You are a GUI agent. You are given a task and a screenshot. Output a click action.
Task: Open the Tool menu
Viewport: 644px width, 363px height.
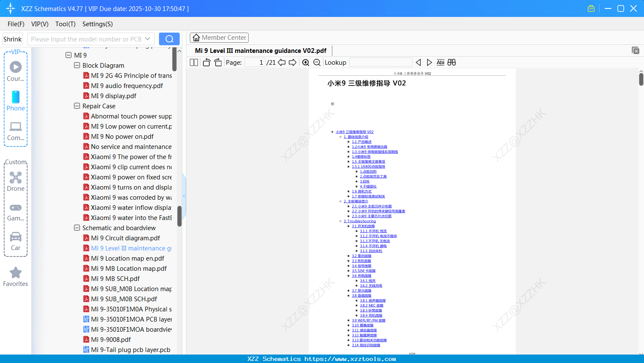pyautogui.click(x=66, y=24)
